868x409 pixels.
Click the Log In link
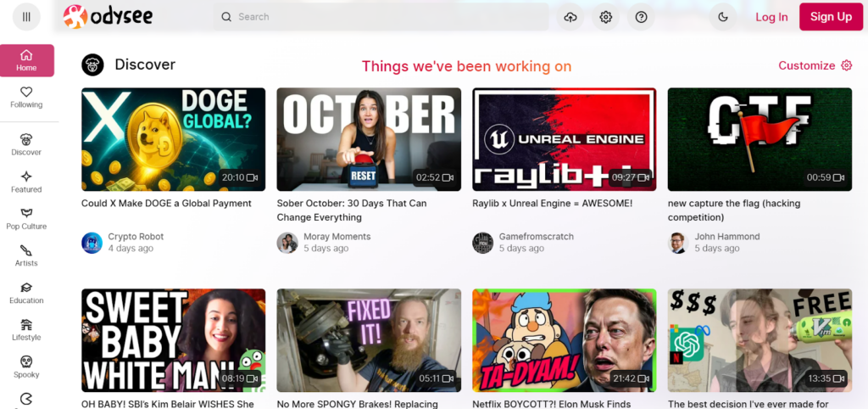771,17
